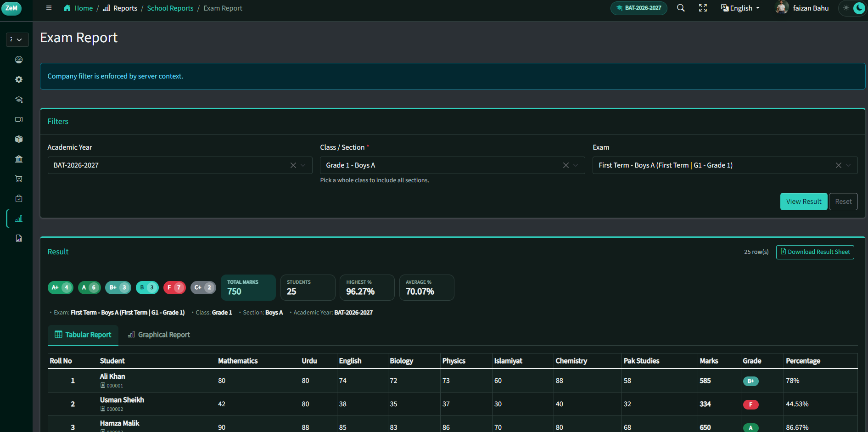Click the Reset button
Screen dimensions: 868x432
tap(843, 202)
